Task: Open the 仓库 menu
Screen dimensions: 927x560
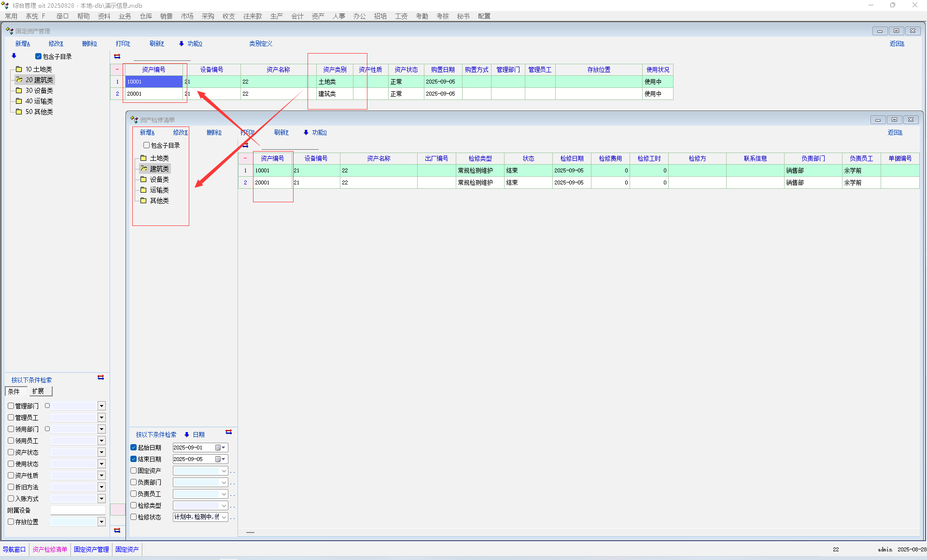Action: 146,16
